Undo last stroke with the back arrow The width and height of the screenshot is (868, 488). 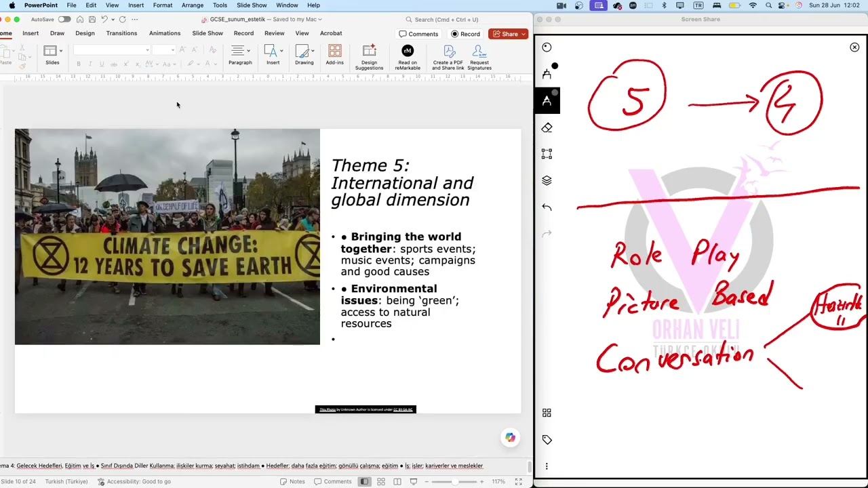tap(547, 207)
